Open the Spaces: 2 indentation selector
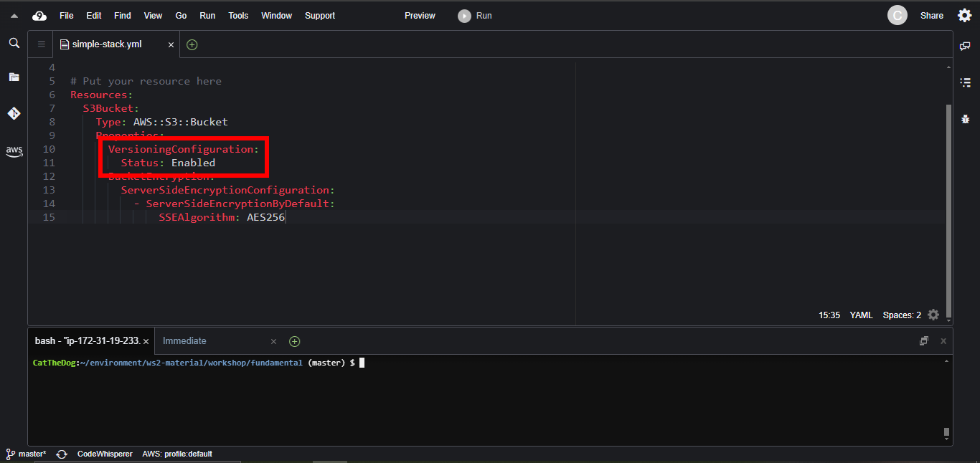 coord(902,315)
